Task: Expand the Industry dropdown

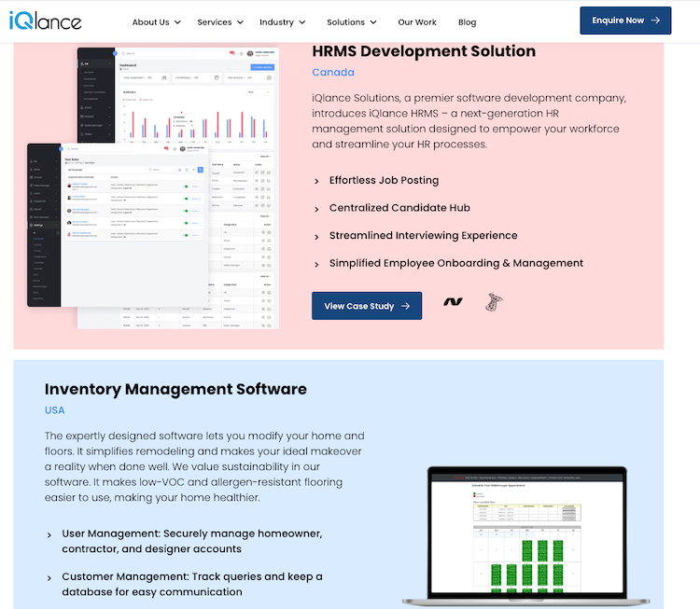Action: click(x=283, y=21)
